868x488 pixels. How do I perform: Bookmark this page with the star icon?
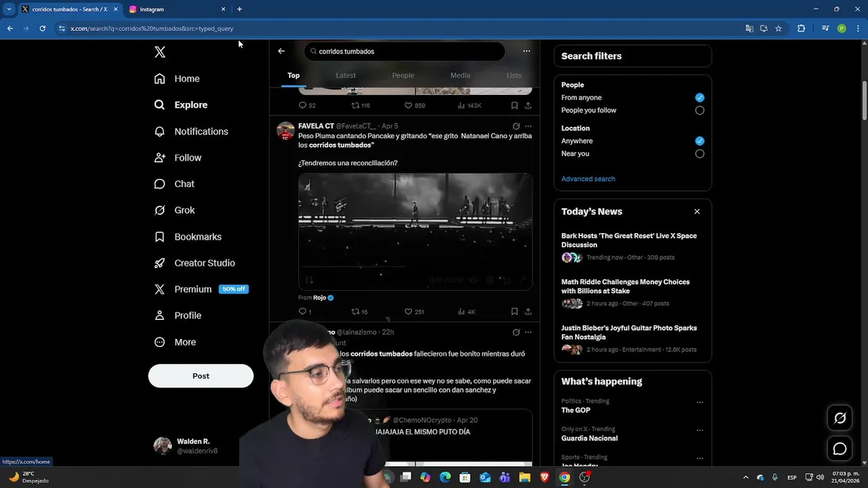(778, 28)
